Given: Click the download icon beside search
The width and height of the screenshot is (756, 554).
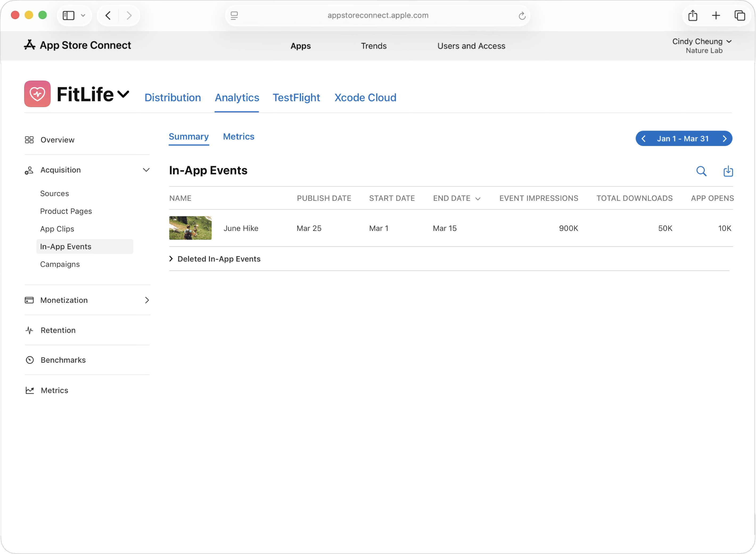Looking at the screenshot, I should pyautogui.click(x=728, y=171).
